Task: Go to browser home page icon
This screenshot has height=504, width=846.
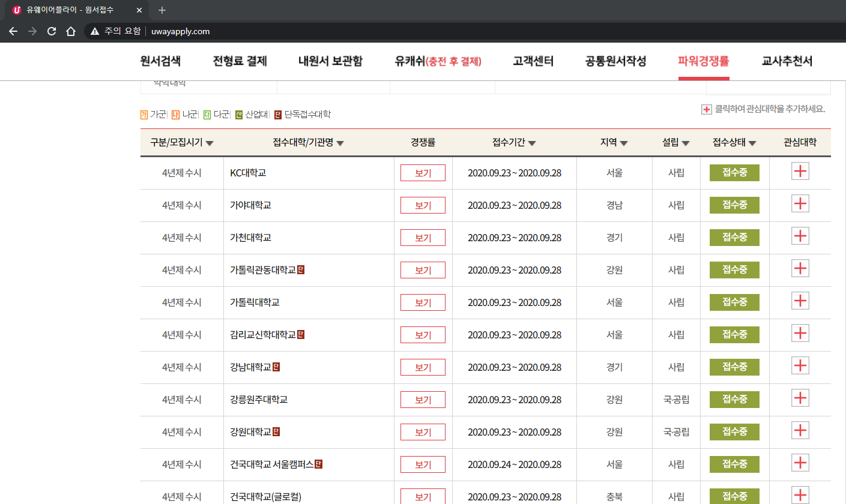Action: tap(71, 31)
